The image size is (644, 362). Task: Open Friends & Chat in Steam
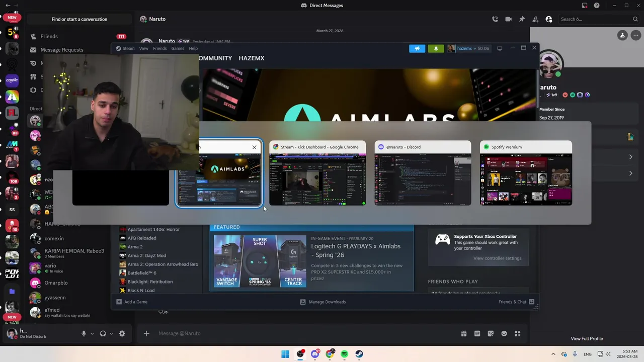pos(516,302)
